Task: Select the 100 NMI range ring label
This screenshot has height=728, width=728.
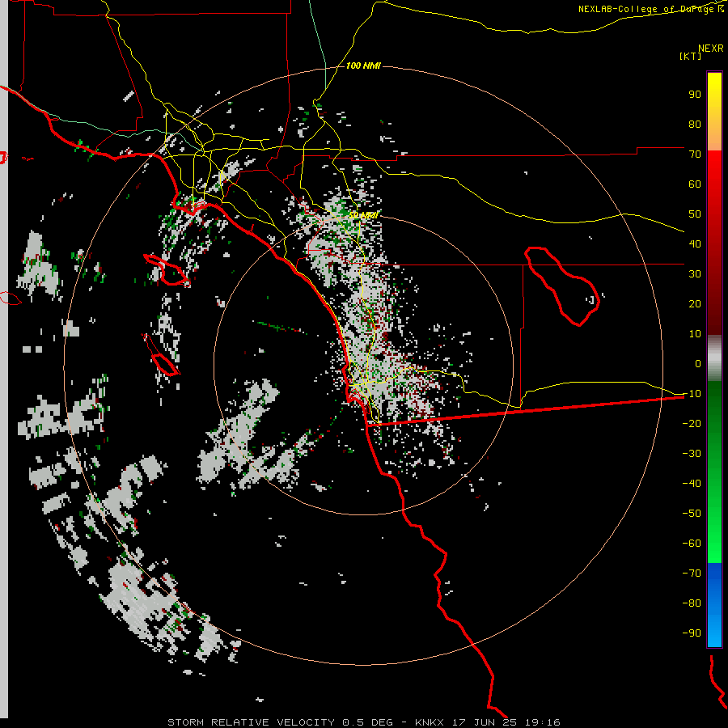Action: click(x=363, y=66)
